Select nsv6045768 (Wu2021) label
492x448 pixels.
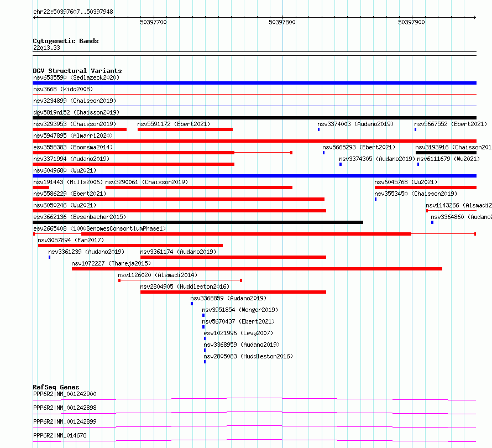(x=406, y=182)
